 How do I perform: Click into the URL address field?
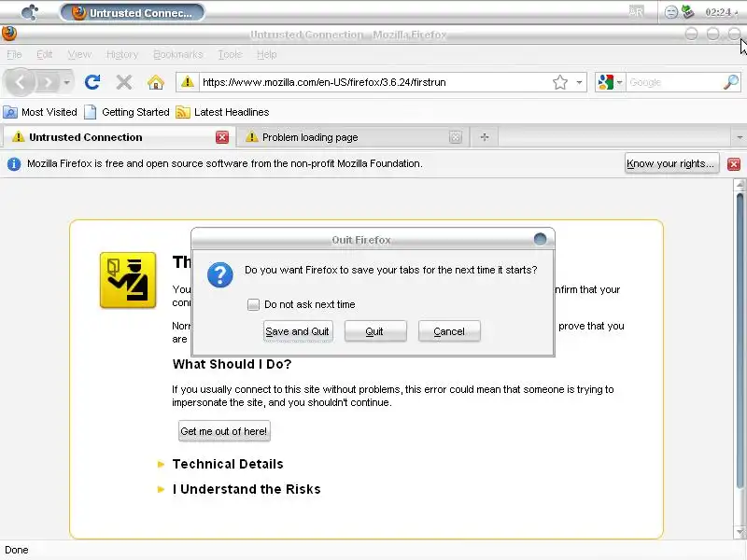374,82
